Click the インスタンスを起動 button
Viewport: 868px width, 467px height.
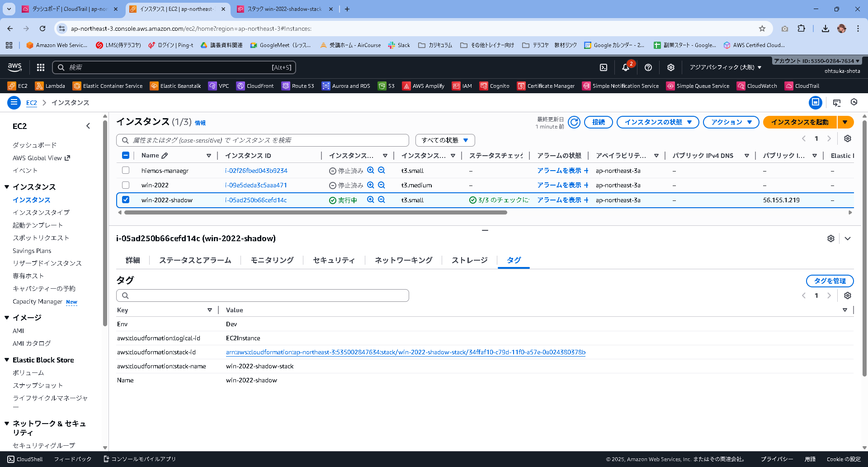[x=800, y=122]
